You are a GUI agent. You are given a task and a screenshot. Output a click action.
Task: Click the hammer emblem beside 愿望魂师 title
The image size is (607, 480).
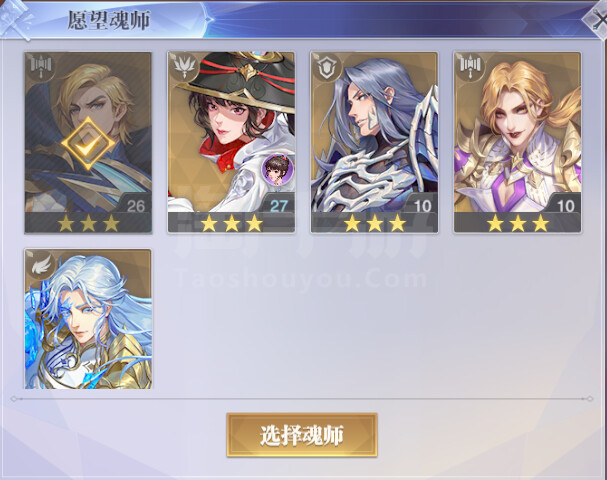[15, 19]
